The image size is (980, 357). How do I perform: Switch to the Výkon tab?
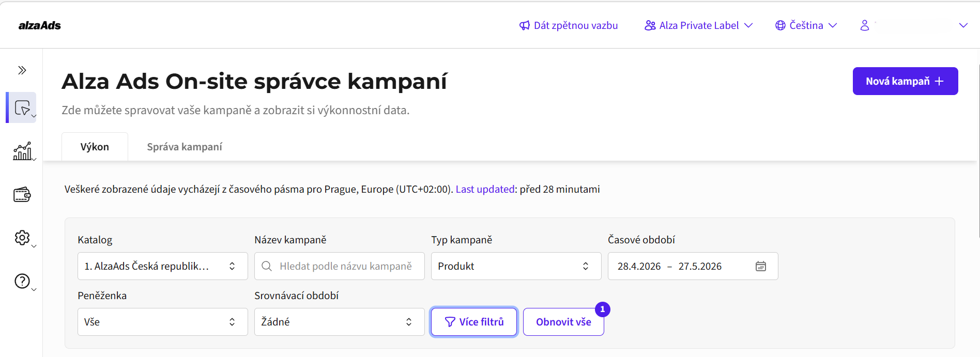[95, 147]
